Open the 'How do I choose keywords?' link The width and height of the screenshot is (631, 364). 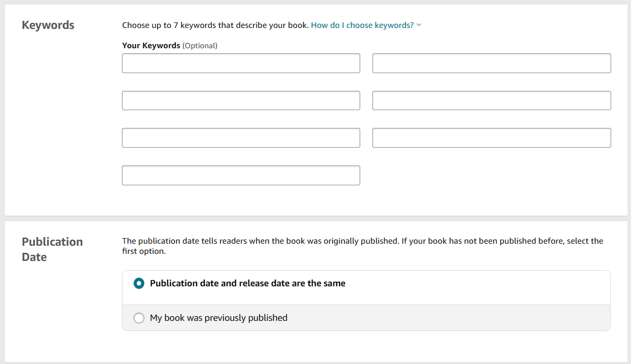[362, 25]
